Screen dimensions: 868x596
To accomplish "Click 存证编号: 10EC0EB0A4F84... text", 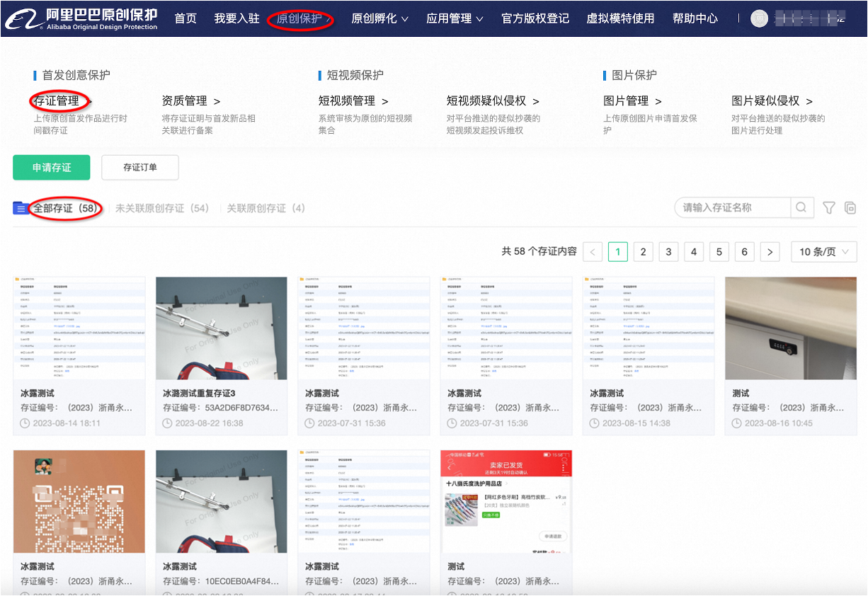I will [221, 581].
